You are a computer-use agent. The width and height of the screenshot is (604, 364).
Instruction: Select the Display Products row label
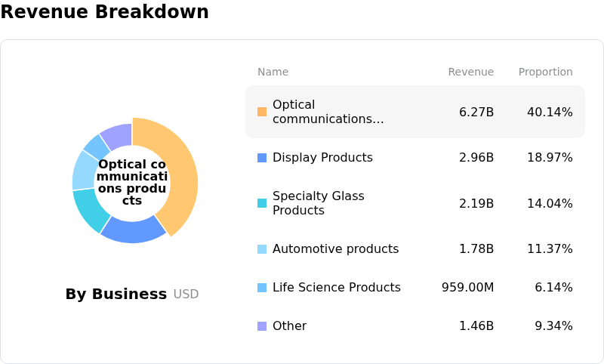[322, 158]
